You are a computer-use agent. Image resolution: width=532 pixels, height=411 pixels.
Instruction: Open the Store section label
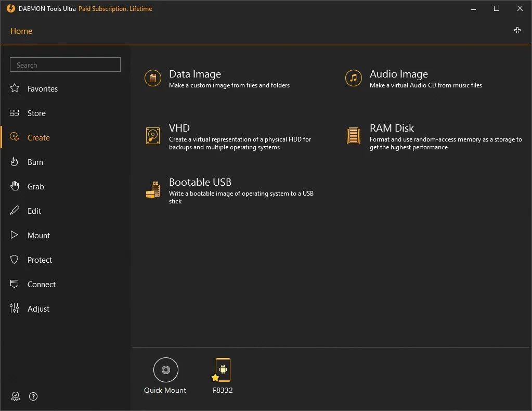[36, 113]
